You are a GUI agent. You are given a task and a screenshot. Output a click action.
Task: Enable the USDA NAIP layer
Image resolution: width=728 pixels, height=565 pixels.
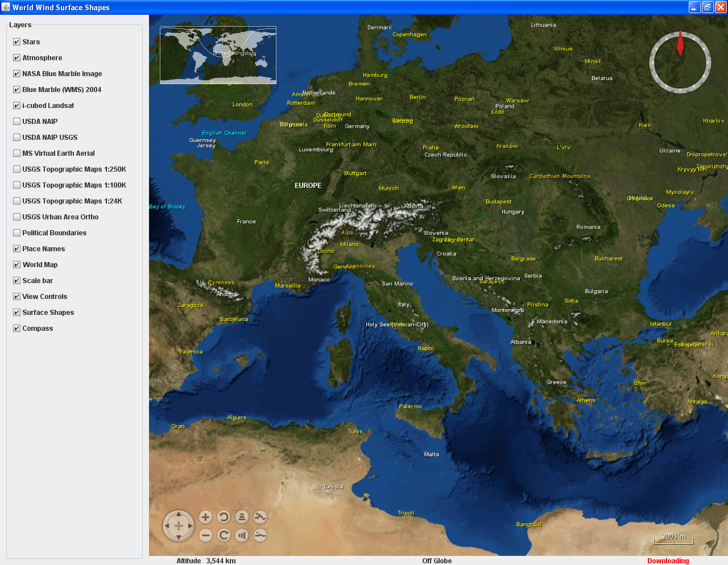pyautogui.click(x=16, y=121)
